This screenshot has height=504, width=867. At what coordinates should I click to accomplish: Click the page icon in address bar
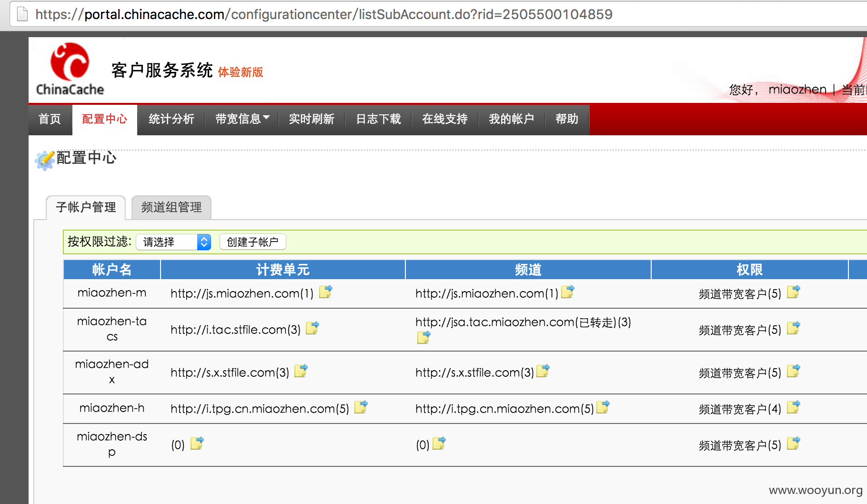[x=22, y=14]
